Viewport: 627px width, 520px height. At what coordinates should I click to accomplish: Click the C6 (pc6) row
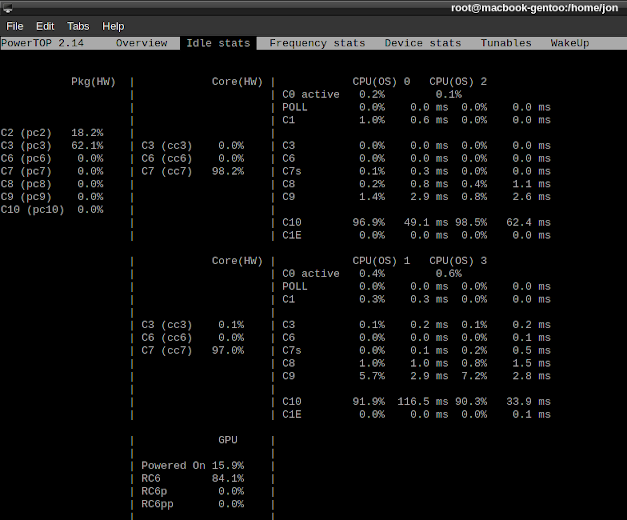[52, 158]
